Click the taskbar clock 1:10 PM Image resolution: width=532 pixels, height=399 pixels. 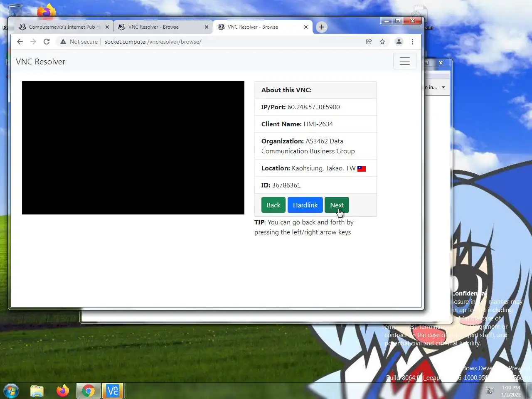point(511,391)
